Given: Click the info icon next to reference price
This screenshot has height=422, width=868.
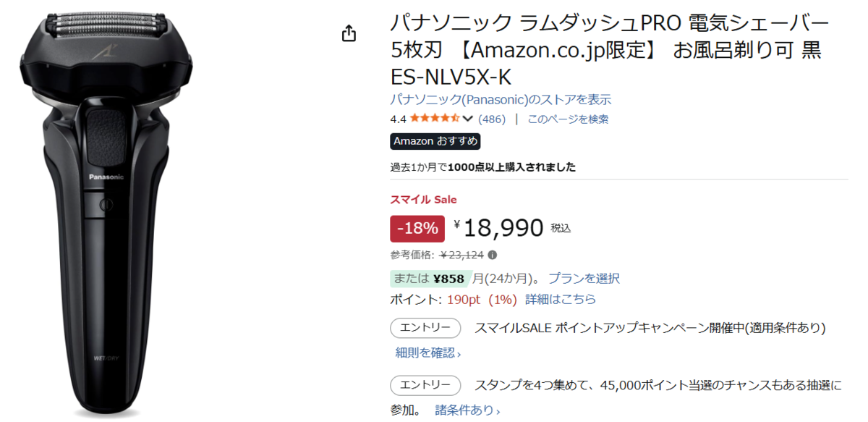Looking at the screenshot, I should [493, 255].
